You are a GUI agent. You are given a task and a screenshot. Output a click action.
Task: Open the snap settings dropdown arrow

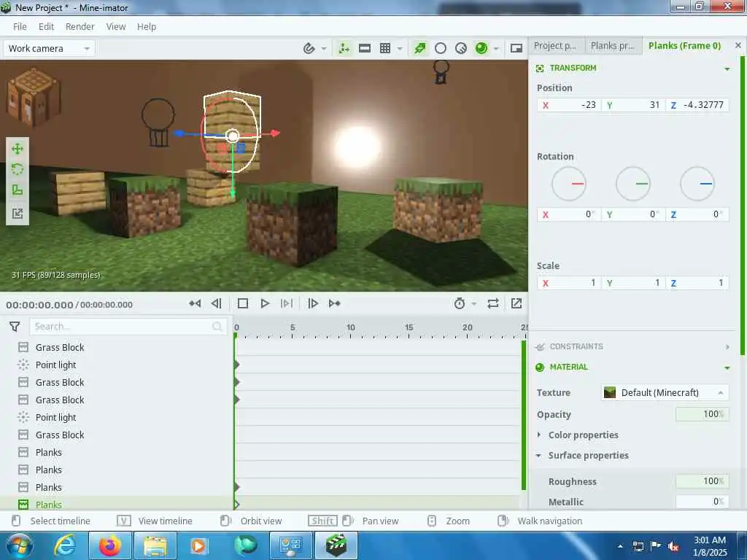click(x=324, y=49)
